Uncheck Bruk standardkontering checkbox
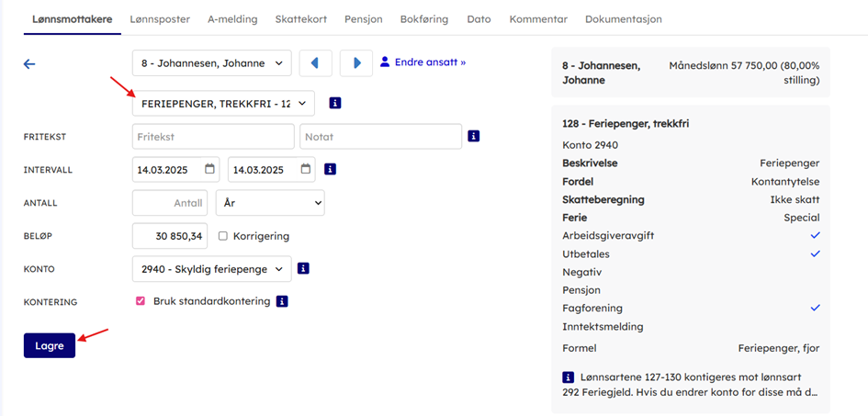 [141, 301]
